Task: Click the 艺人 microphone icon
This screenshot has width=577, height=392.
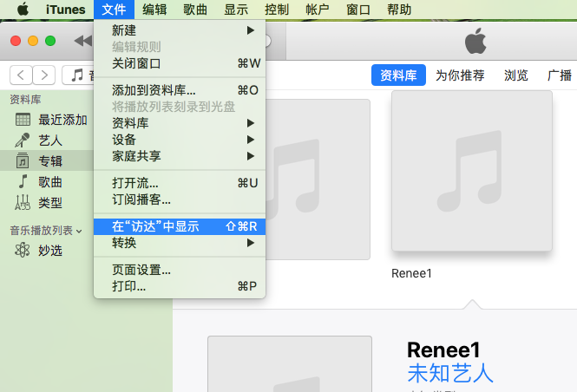Action: (23, 140)
